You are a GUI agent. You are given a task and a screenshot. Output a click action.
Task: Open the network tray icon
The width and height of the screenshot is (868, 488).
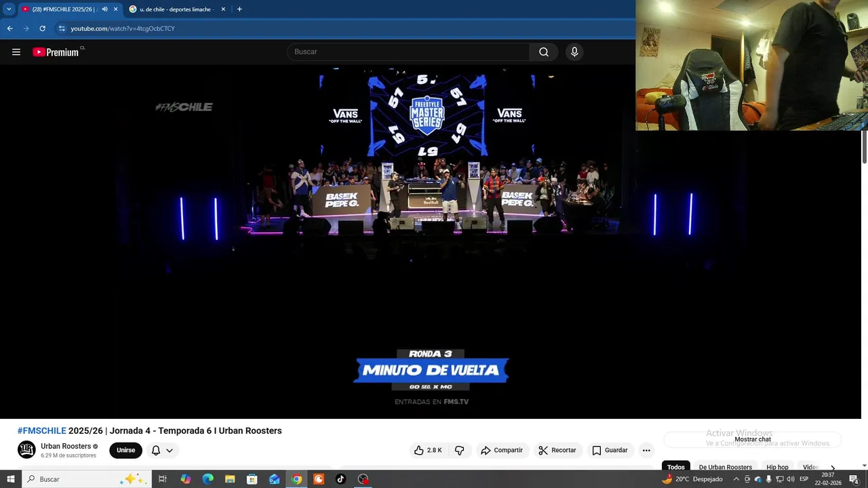pyautogui.click(x=779, y=479)
